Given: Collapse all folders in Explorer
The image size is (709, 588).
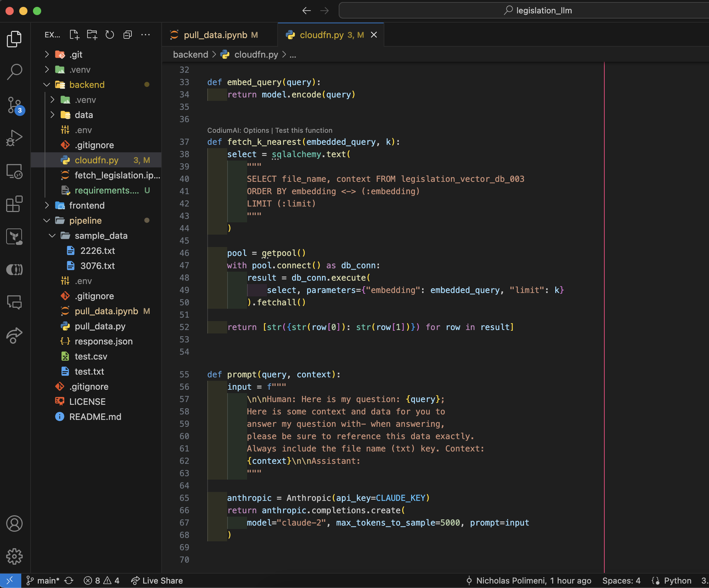Looking at the screenshot, I should click(x=128, y=35).
